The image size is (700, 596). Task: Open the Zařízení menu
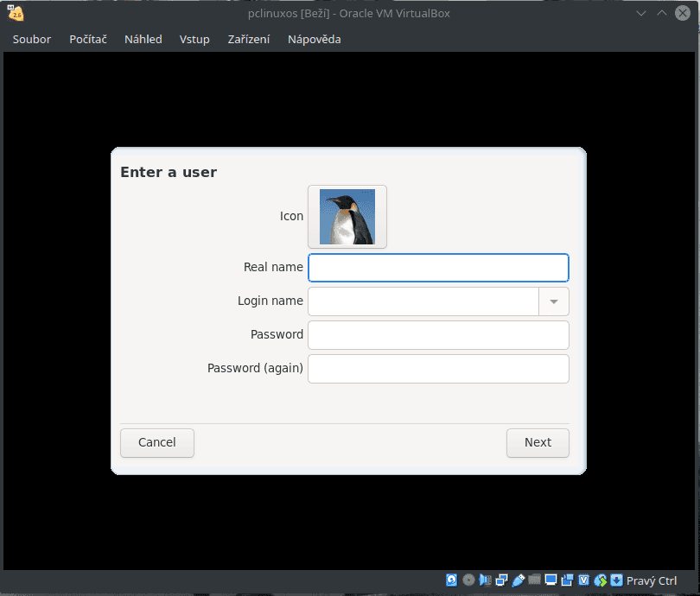point(248,39)
